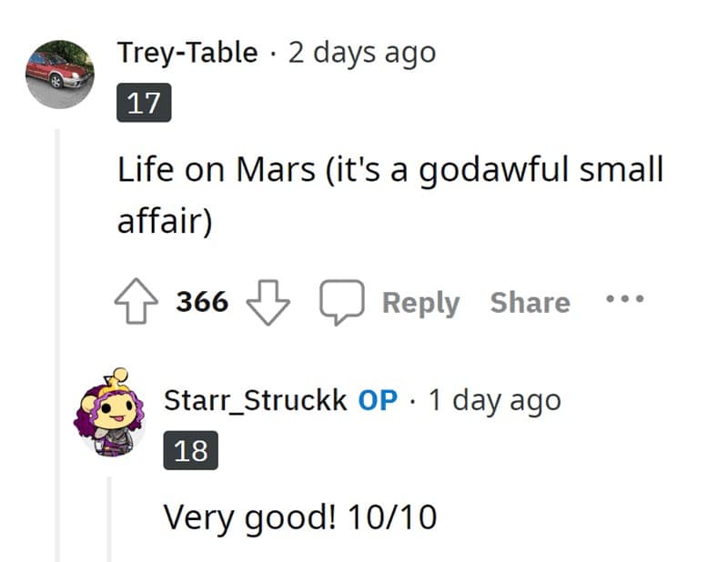
Task: Click the "Very good! 10/10" reply text
Action: (x=300, y=517)
